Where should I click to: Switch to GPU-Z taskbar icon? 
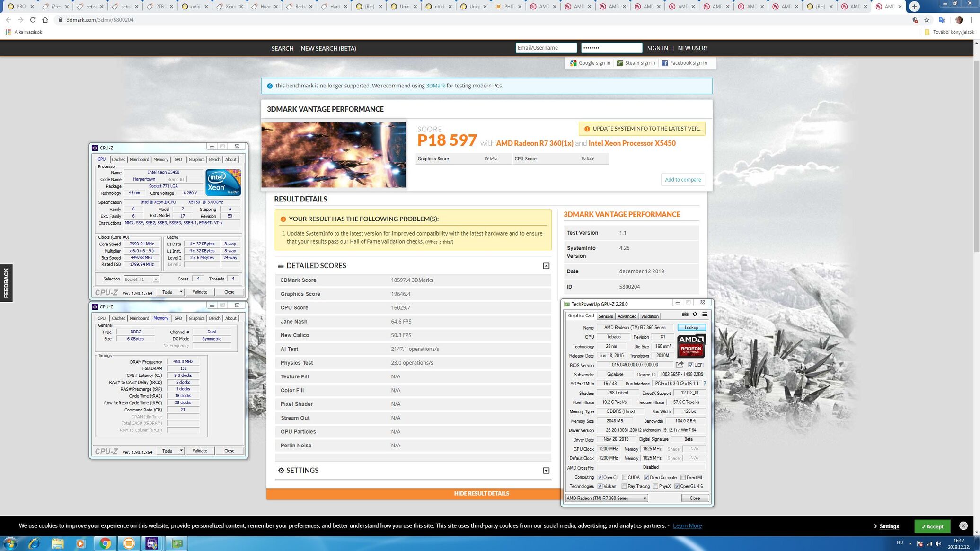[177, 543]
